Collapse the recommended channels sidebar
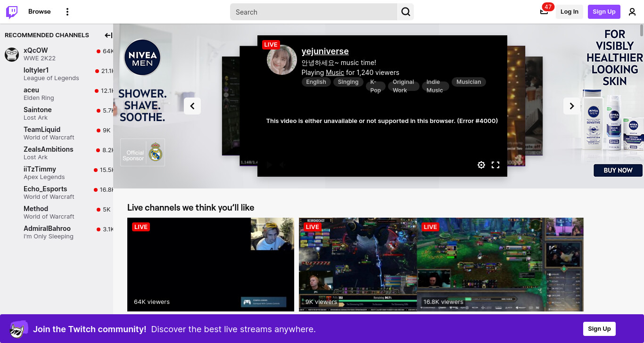The height and width of the screenshot is (343, 644). [108, 35]
